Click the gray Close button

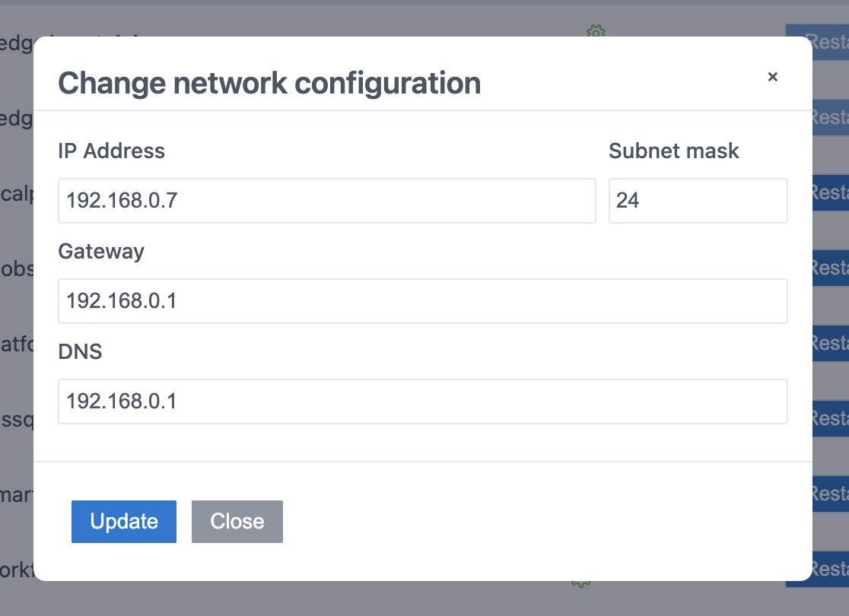point(237,522)
